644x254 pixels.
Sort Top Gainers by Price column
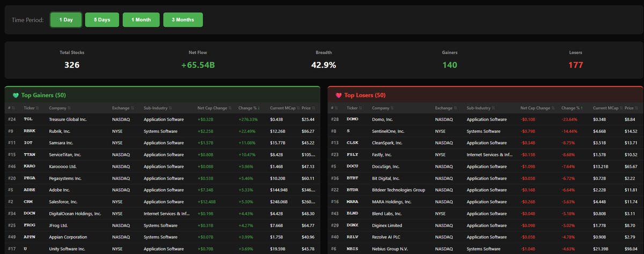309,108
